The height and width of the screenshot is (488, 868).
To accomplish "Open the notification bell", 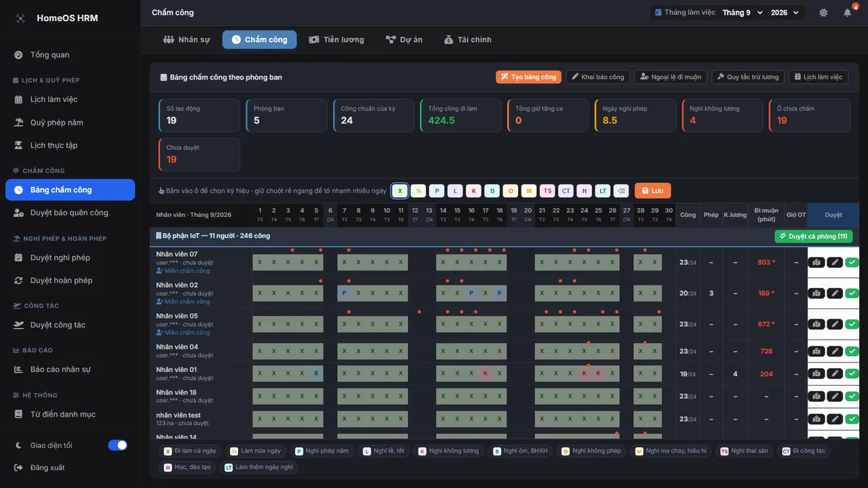I will pyautogui.click(x=847, y=13).
